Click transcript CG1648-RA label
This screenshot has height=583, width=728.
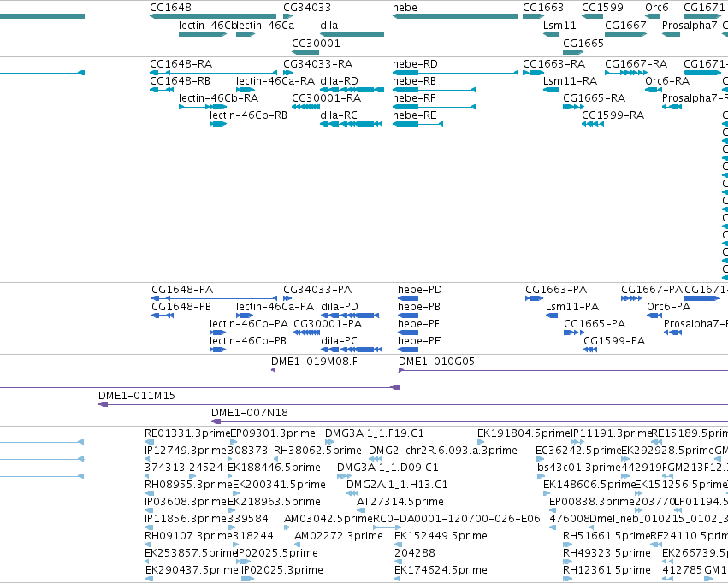point(181,63)
